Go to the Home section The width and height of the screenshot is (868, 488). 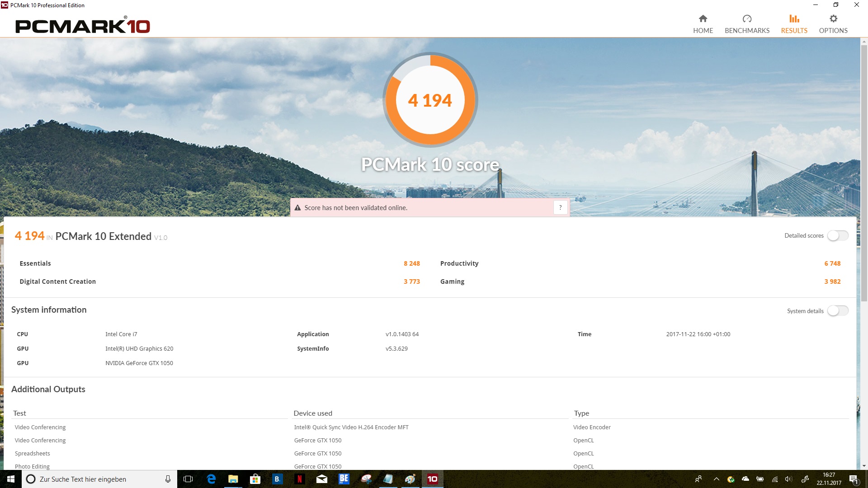click(703, 24)
